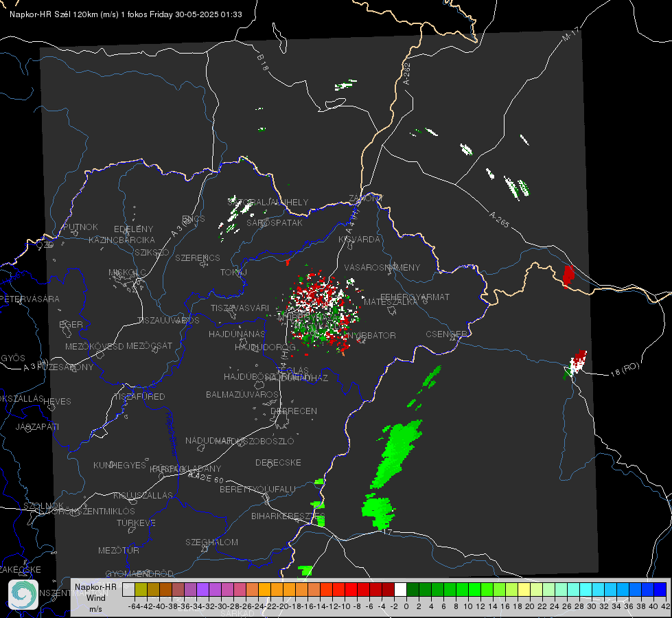This screenshot has width=672, height=618.
Task: Click the MEZŐKÖVESD label
Action: tap(95, 346)
